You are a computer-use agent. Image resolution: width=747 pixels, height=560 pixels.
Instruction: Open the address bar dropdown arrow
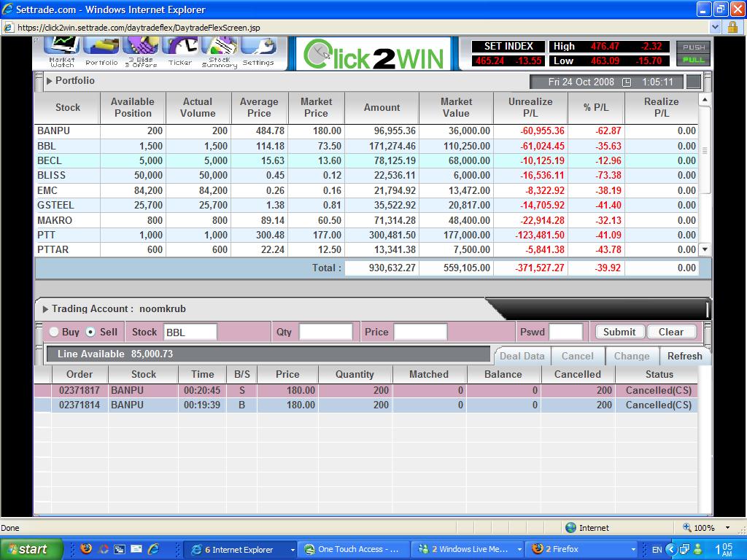click(715, 28)
